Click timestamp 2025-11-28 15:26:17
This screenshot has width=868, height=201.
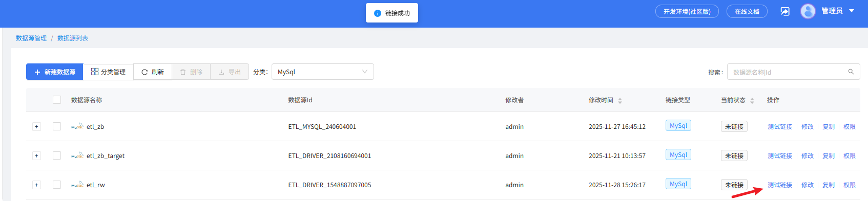point(617,185)
